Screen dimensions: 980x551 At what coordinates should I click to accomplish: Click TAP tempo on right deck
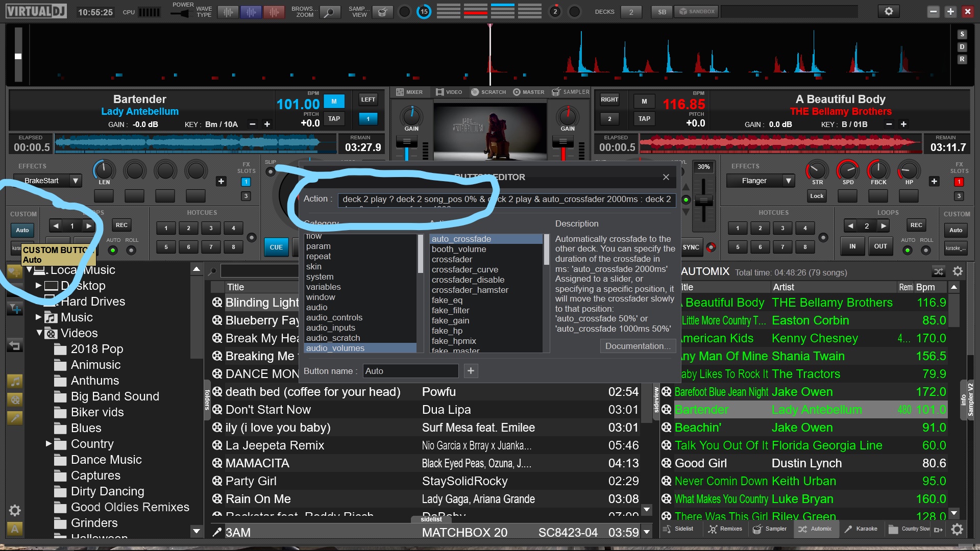tap(644, 119)
